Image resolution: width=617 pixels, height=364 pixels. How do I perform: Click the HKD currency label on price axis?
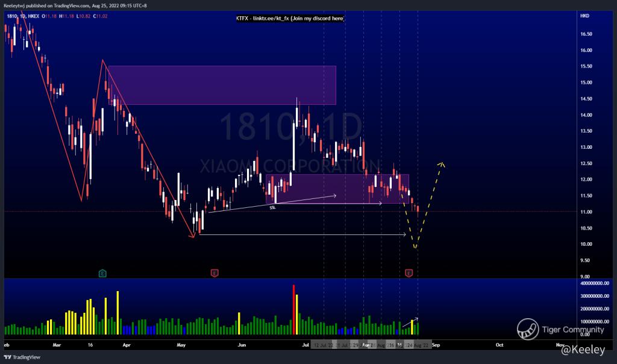tap(584, 16)
